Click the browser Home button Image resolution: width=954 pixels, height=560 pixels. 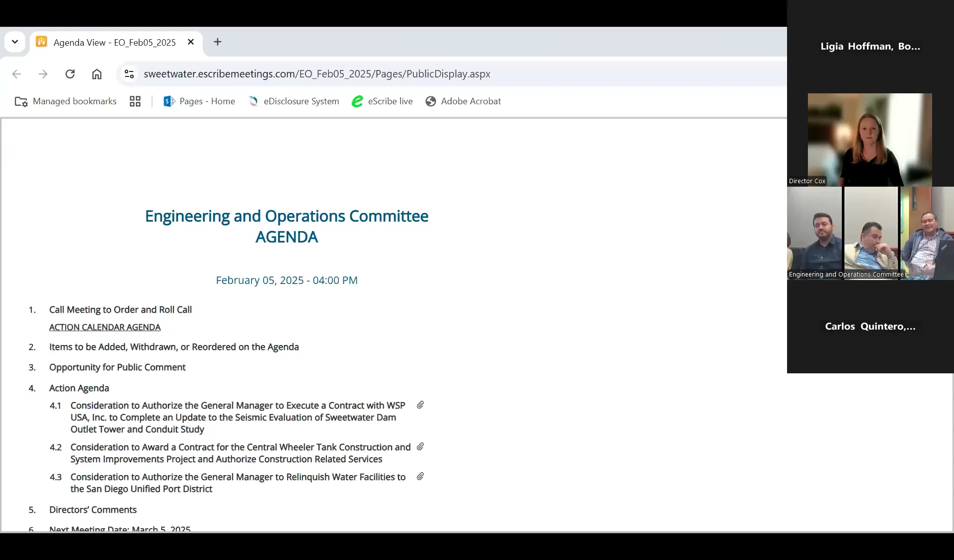[x=97, y=73]
